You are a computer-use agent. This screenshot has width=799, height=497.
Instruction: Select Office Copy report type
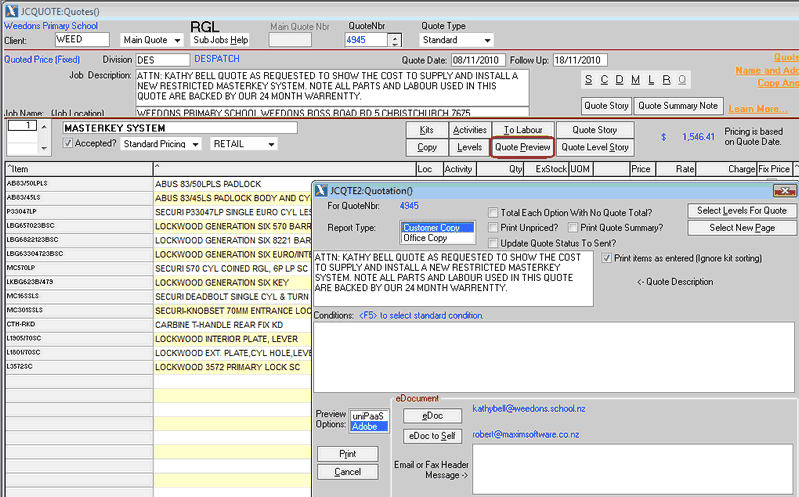click(x=438, y=238)
